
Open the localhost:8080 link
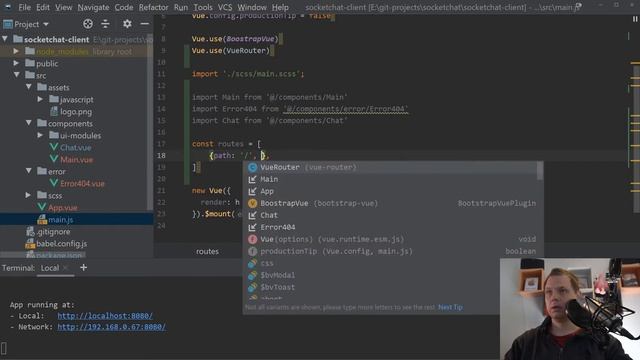tap(105, 316)
